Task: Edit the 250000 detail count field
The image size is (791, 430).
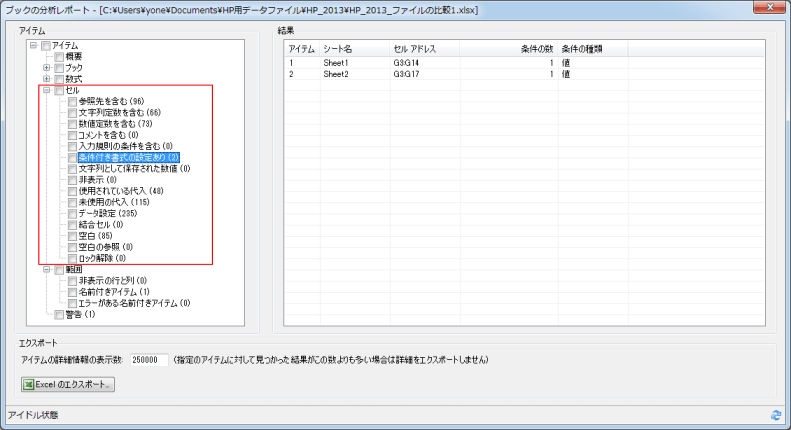Action: coord(149,360)
